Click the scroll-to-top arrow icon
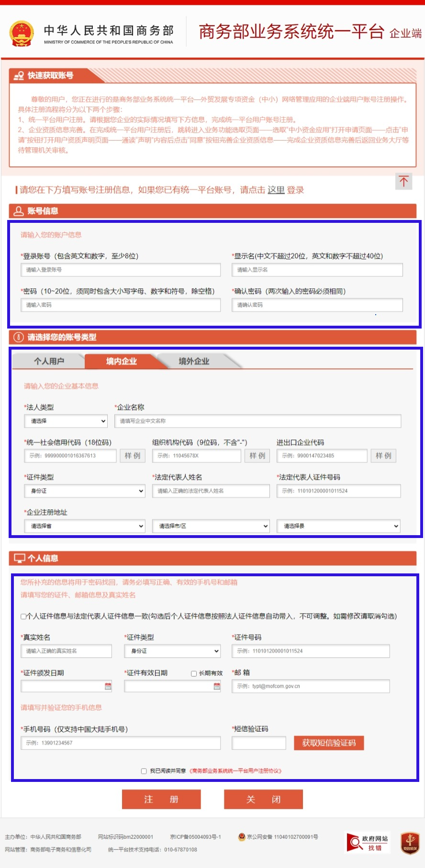Image resolution: width=425 pixels, height=868 pixels. coord(403,181)
